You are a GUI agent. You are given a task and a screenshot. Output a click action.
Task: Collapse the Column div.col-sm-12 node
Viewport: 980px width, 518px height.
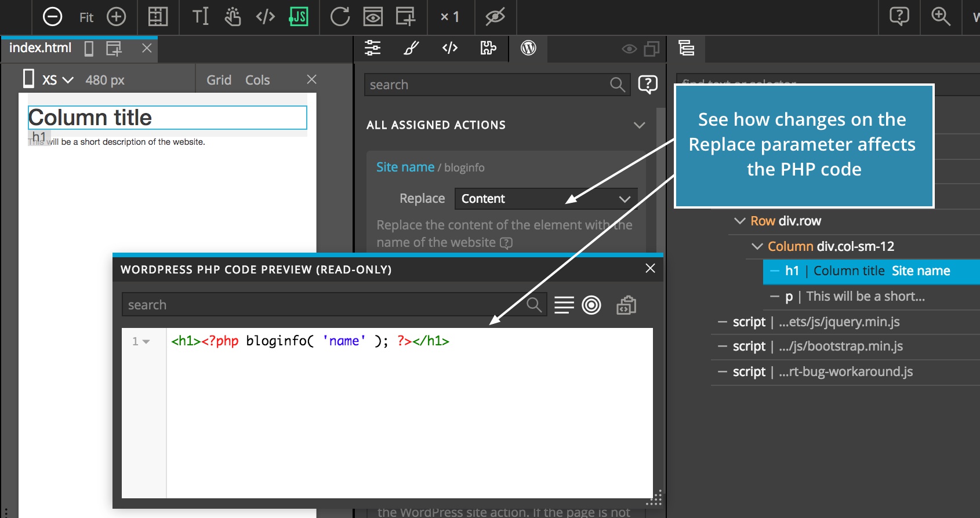pos(757,246)
